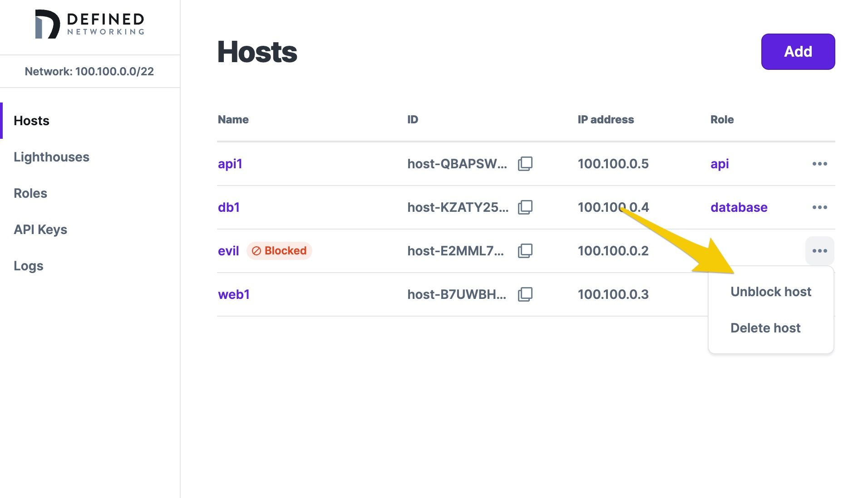Switch to the Lighthouses section
The image size is (868, 498).
tap(52, 157)
